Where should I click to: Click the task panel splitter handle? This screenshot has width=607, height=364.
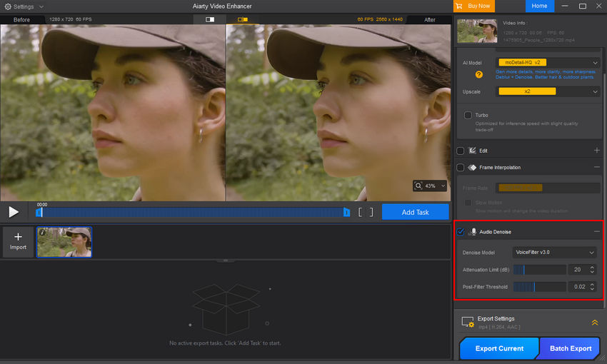point(225,261)
